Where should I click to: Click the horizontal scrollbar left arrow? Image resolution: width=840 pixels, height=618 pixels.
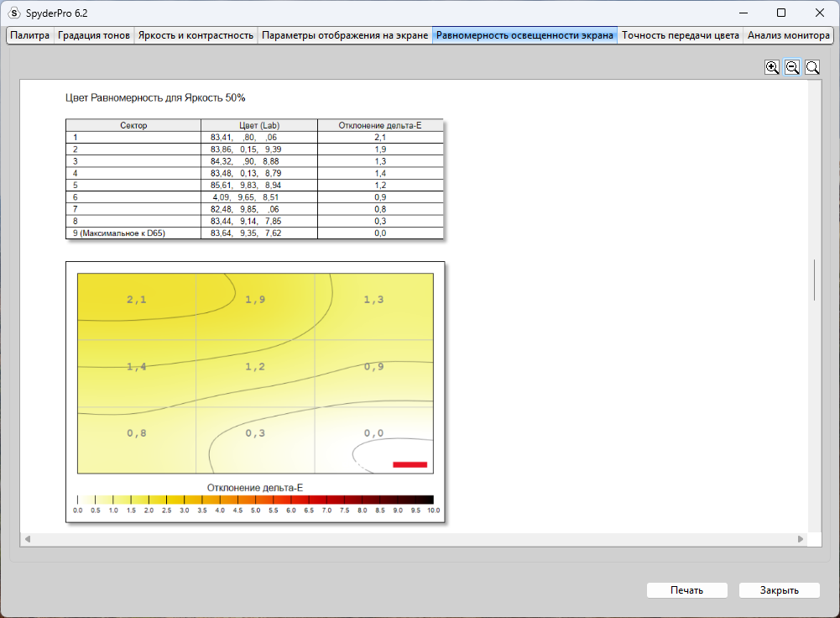tap(28, 539)
